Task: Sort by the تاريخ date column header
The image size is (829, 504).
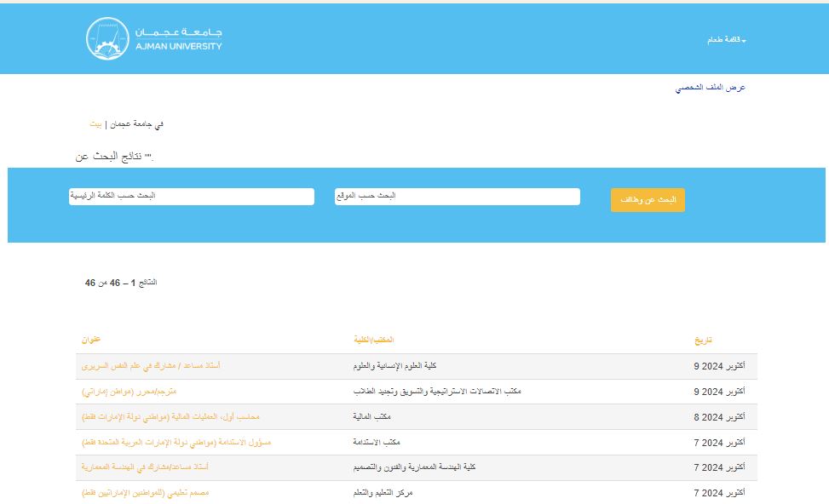Action: [x=702, y=340]
